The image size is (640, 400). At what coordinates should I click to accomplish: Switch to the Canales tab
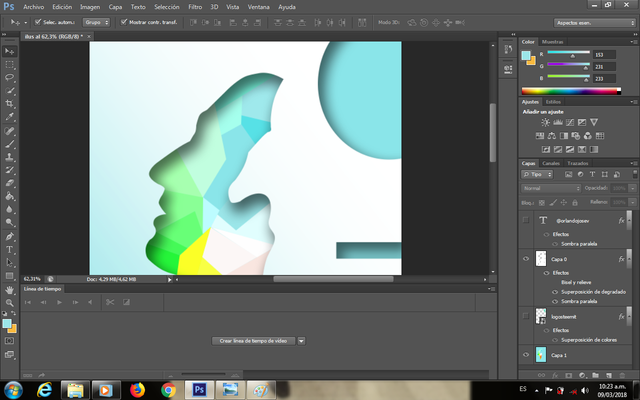[551, 163]
